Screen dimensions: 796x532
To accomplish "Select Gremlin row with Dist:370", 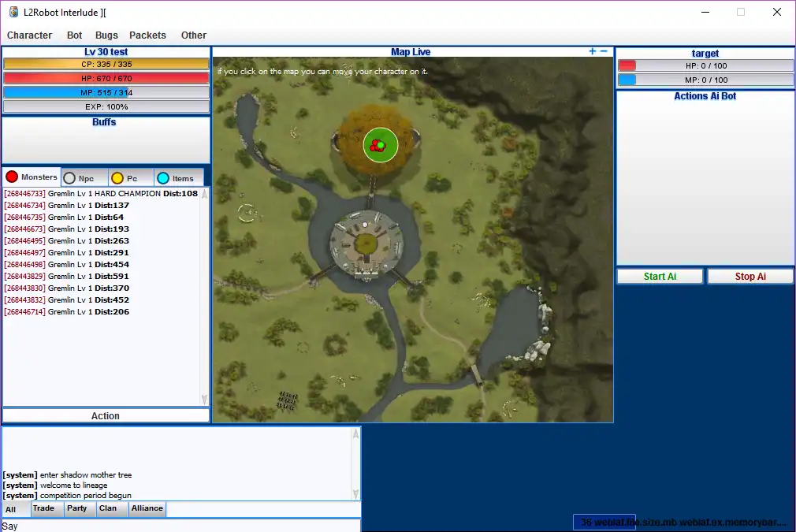I will point(101,288).
